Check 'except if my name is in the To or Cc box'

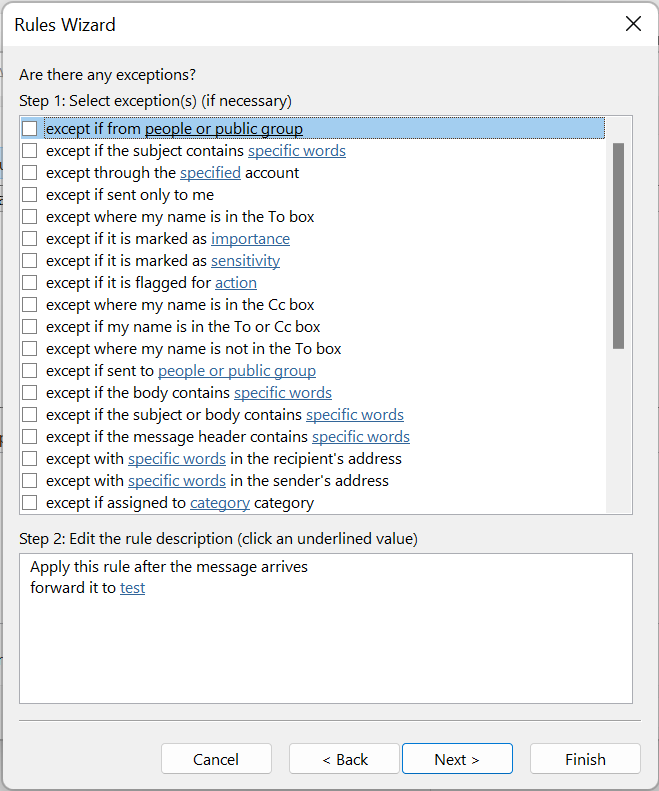point(29,327)
